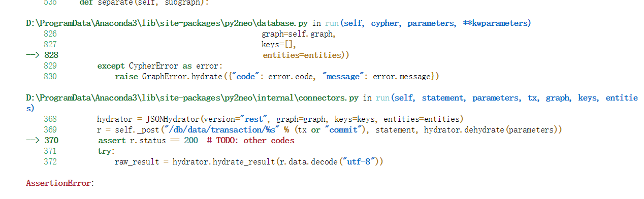
Task: Click 'except CypherError as error:' line
Action: point(160,66)
